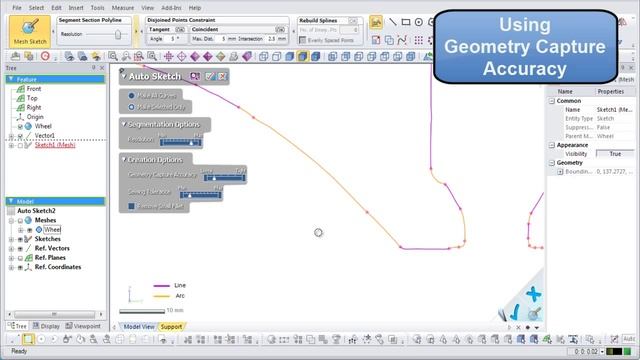
Task: Open the Tools menu
Action: point(97,8)
